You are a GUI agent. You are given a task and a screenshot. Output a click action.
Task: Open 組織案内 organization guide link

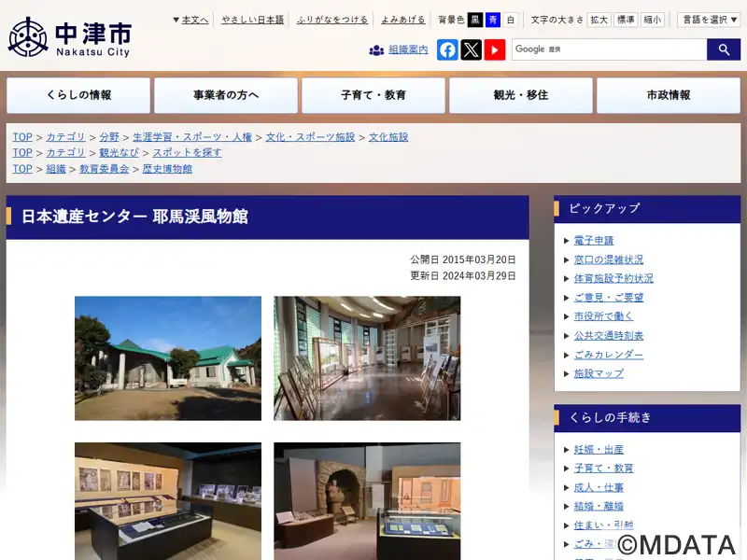[408, 49]
